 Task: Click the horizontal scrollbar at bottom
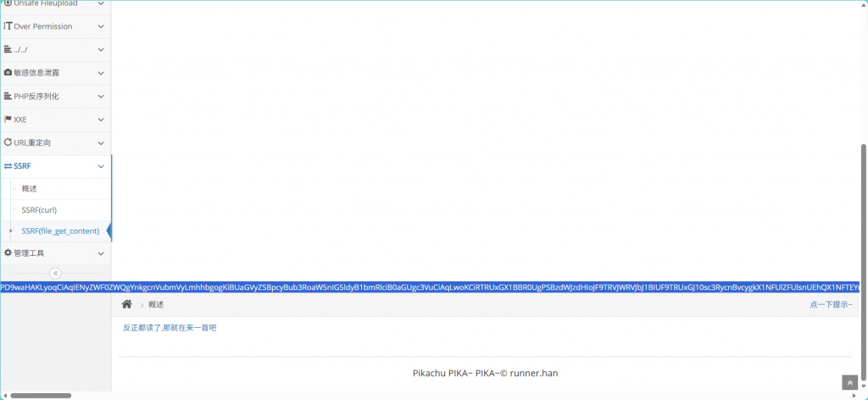coord(41,395)
